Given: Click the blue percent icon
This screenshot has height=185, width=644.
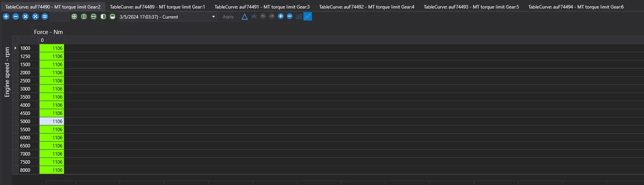Looking at the screenshot, I should click(35, 17).
